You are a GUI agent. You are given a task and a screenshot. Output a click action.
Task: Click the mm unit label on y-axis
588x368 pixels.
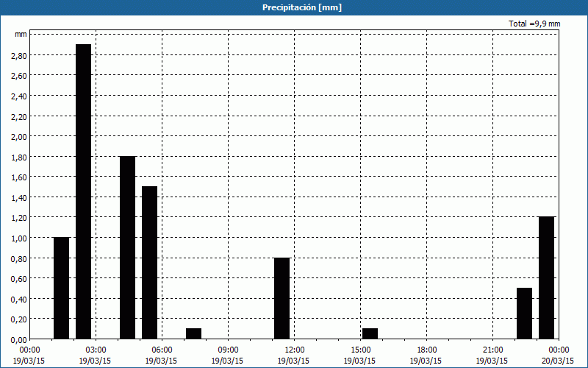pyautogui.click(x=21, y=35)
